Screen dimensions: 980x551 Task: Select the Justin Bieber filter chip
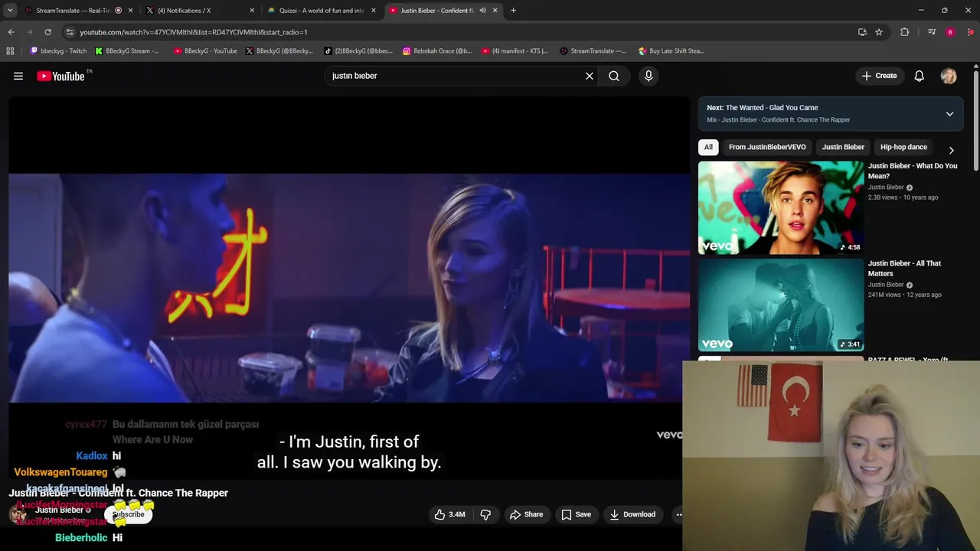pos(843,147)
